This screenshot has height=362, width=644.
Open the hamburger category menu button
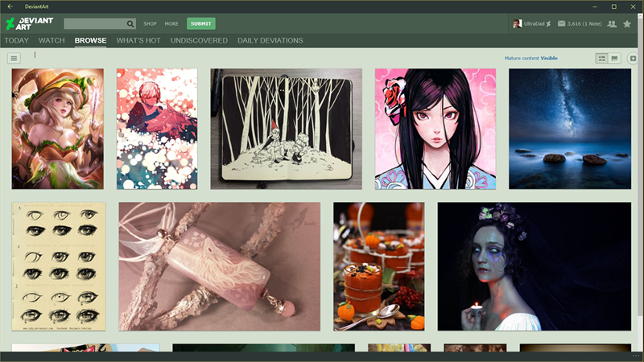point(14,58)
